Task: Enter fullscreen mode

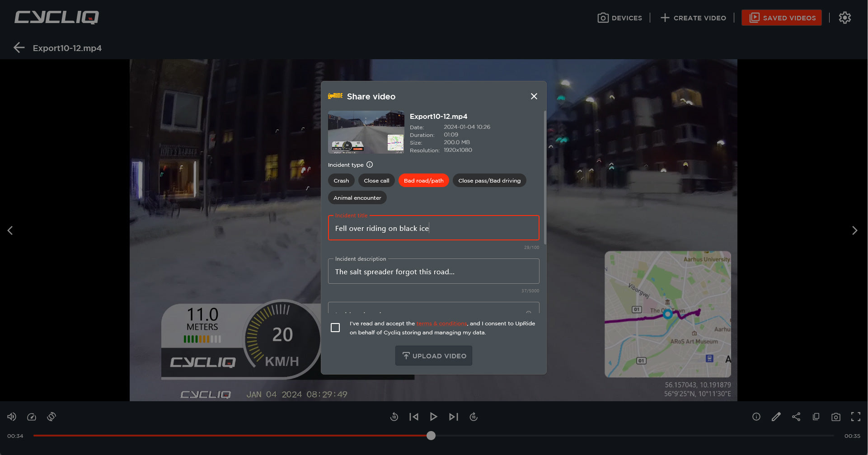Action: coord(856,417)
